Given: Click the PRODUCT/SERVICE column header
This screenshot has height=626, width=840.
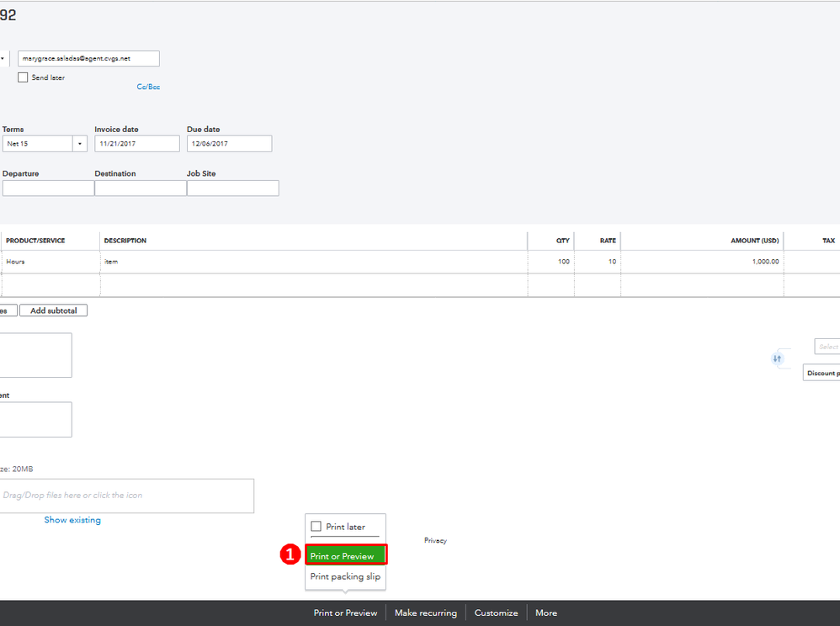Looking at the screenshot, I should coord(35,241).
